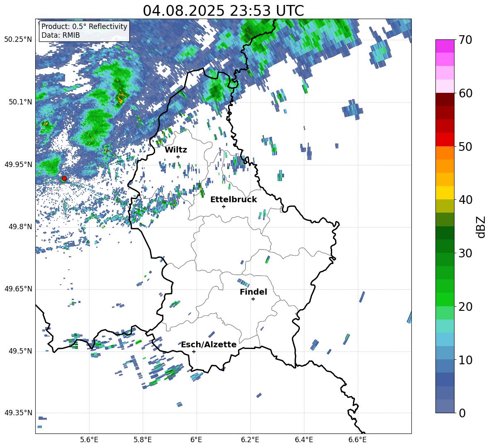Click the 49.95°N latitude label
This screenshot has width=491, height=448.
point(18,165)
